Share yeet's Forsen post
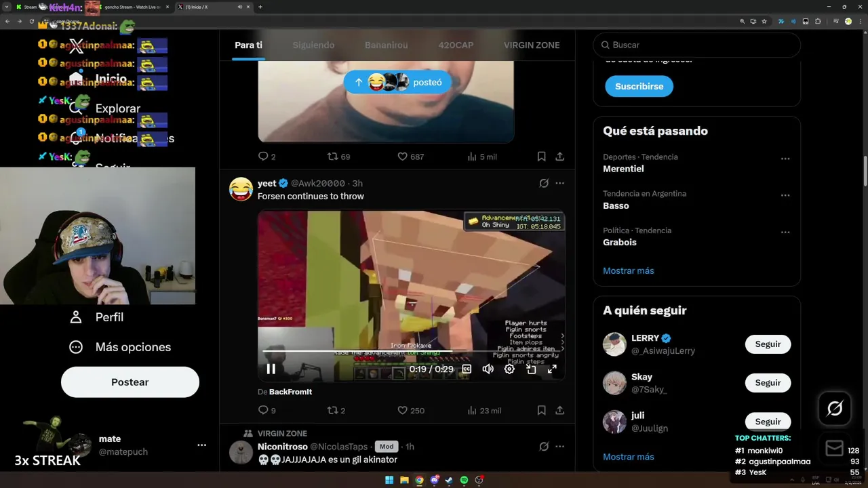Viewport: 868px width, 488px height. click(x=559, y=410)
